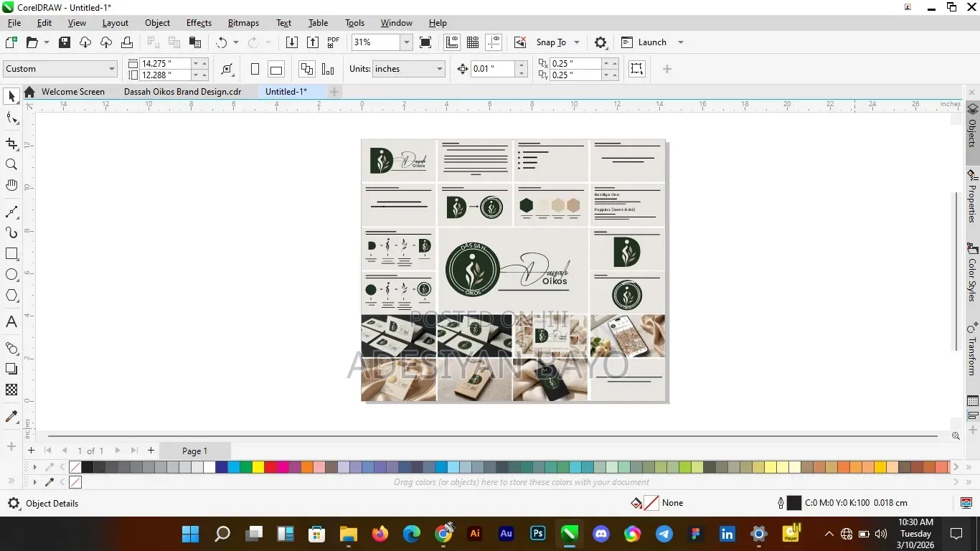980x551 pixels.
Task: Select the Polygon tool
Action: click(x=11, y=295)
